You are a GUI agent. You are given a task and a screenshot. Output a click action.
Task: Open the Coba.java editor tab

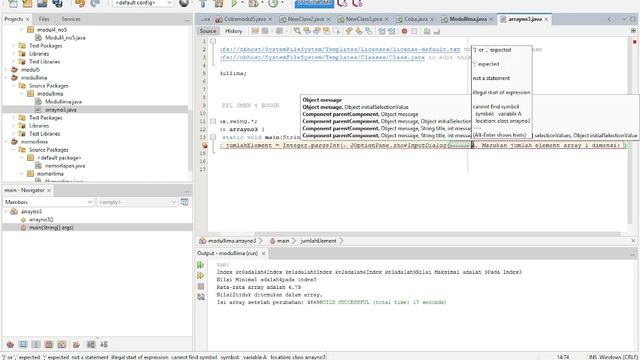[416, 19]
